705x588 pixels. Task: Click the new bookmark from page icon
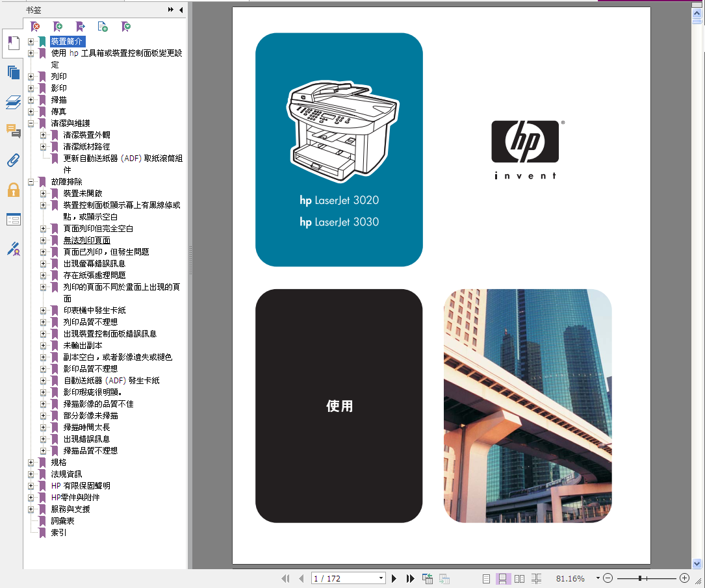[103, 27]
